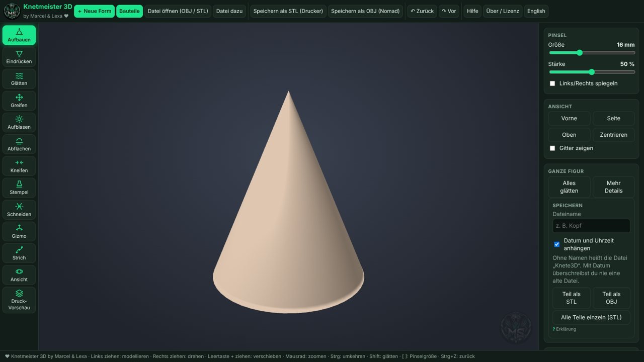Open the Ansicht eye tool
Viewport: 644px width, 362px height.
19,275
